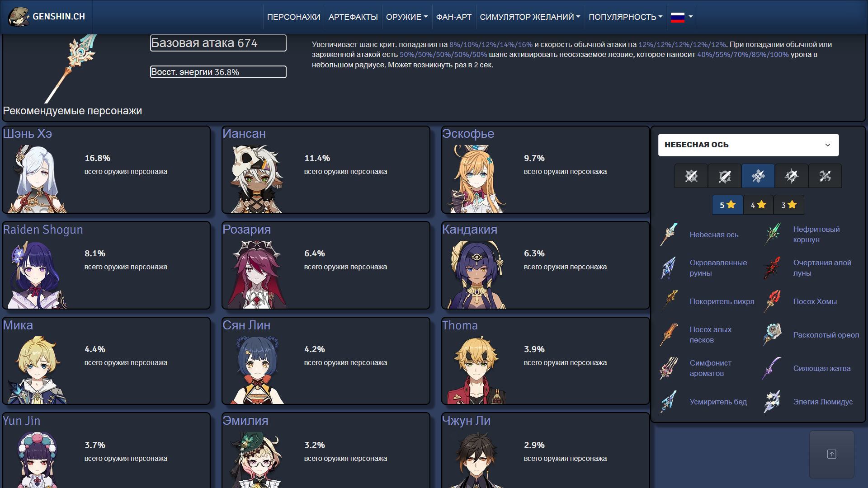Select the sword weapon type filter
Image resolution: width=868 pixels, height=488 pixels.
pos(691,176)
